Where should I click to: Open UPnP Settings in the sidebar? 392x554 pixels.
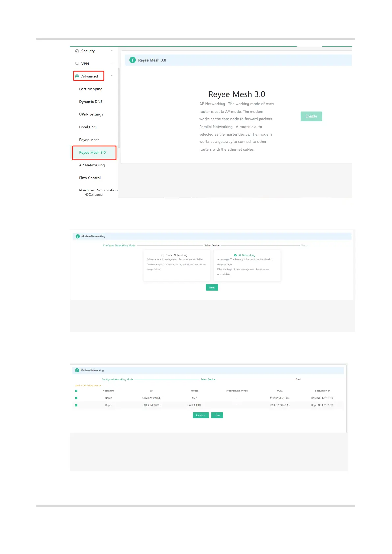tap(91, 114)
